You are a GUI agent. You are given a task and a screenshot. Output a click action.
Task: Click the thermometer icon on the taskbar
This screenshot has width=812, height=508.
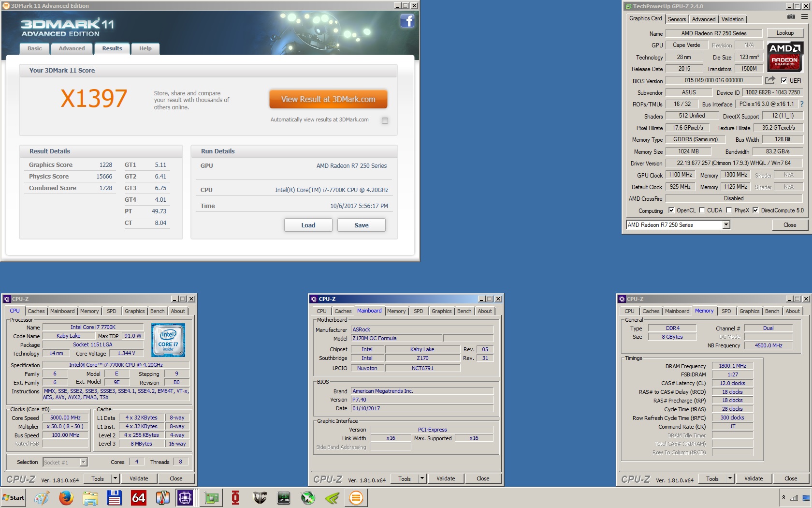tap(162, 498)
